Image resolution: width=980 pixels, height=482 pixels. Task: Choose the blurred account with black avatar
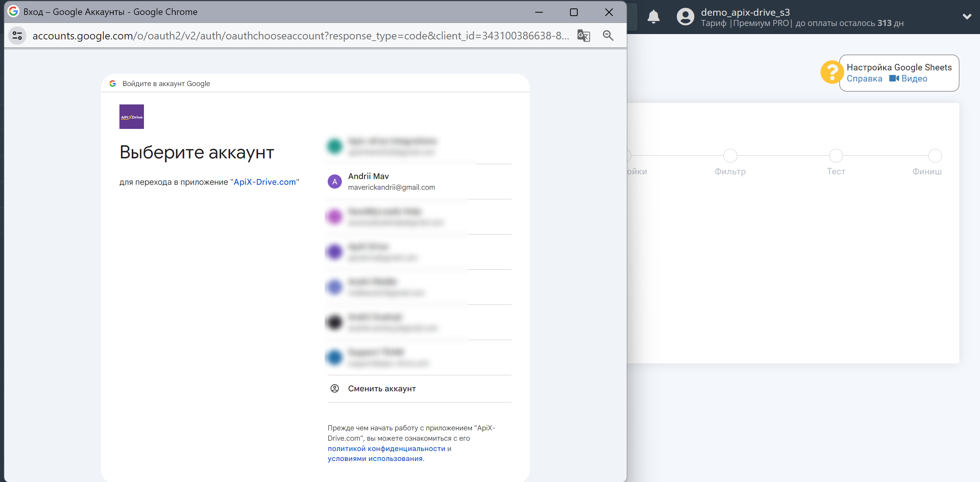click(x=419, y=322)
